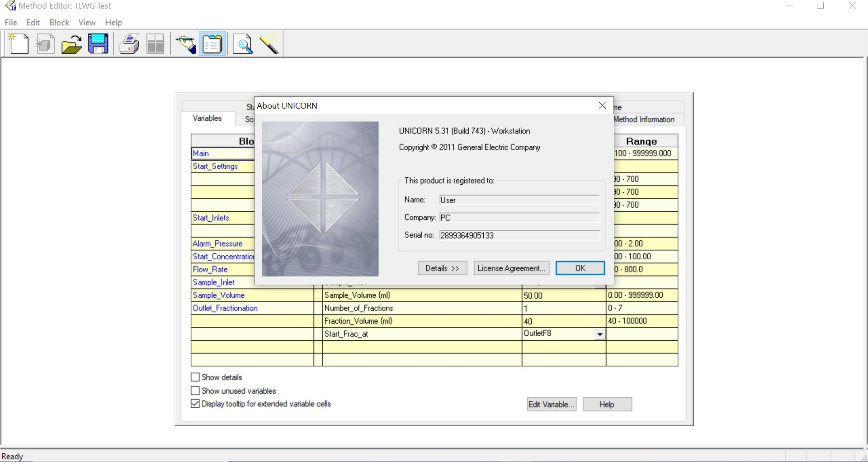Viewport: 868px width, 462px height.
Task: Click the Range column header
Action: (645, 141)
